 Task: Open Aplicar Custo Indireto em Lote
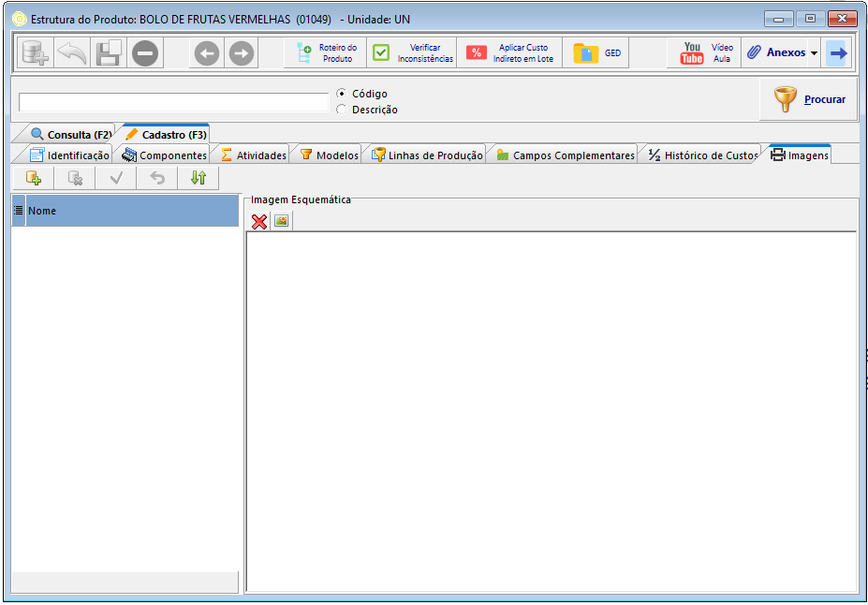click(x=509, y=53)
